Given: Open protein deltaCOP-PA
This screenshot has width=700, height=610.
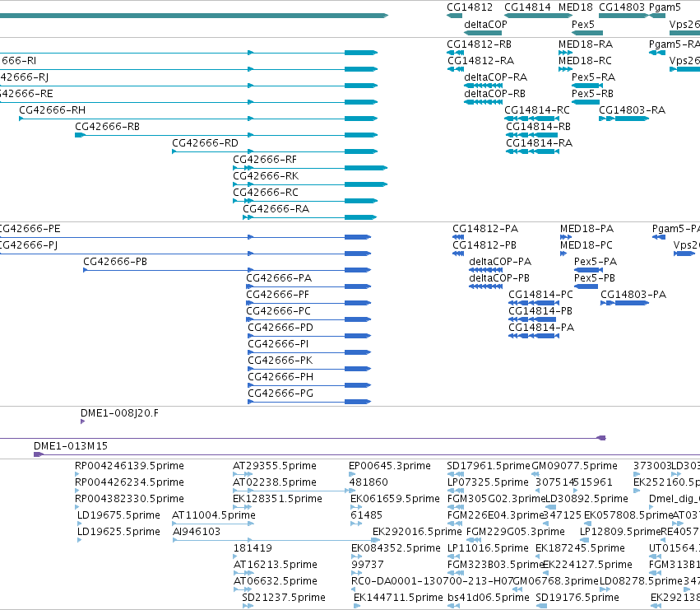Looking at the screenshot, I should [500, 262].
